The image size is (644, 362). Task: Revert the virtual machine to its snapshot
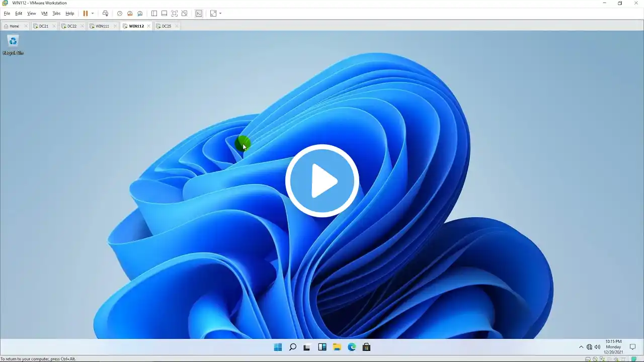pos(130,14)
